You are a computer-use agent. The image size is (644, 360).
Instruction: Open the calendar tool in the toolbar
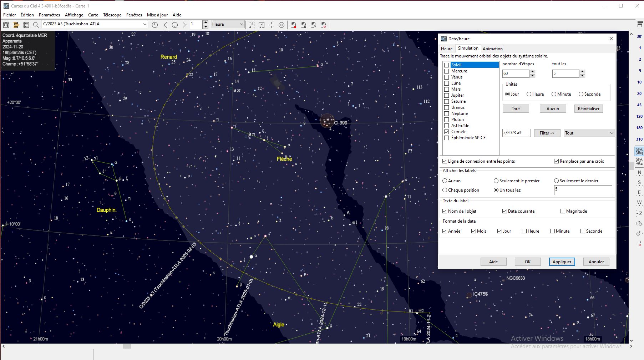tap(6, 25)
